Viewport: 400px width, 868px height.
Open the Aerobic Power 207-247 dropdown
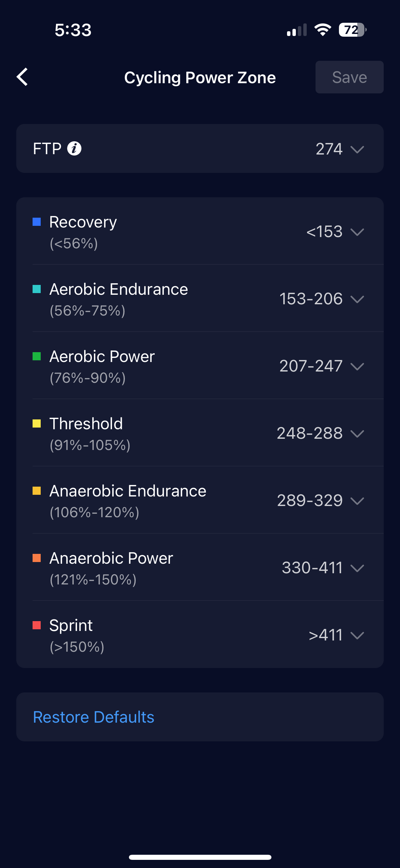coord(357,366)
